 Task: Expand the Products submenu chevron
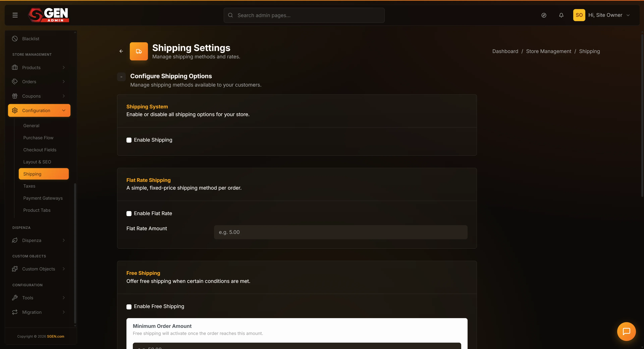[x=64, y=68]
